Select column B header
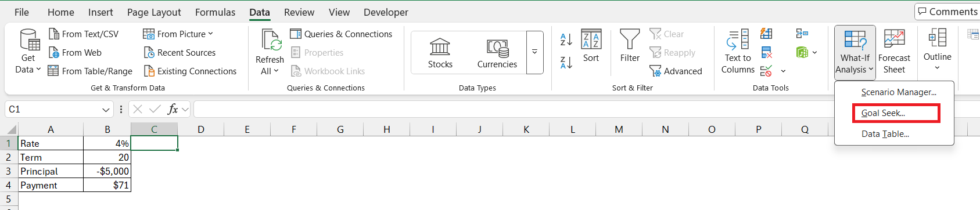Image resolution: width=980 pixels, height=210 pixels. coord(107,129)
